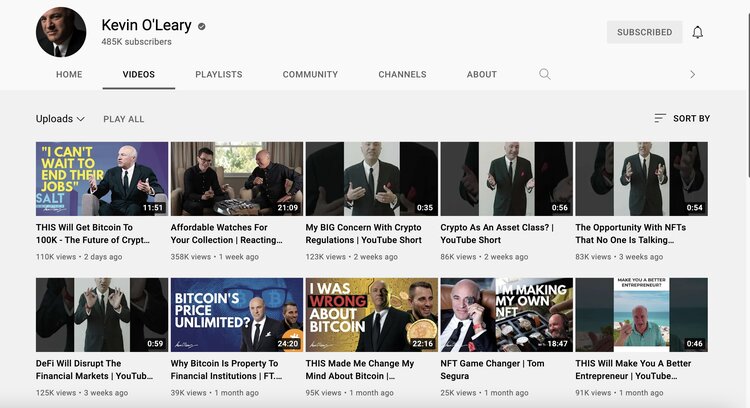The width and height of the screenshot is (750, 408).
Task: Open the PLAYLISTS tab
Action: tap(219, 75)
